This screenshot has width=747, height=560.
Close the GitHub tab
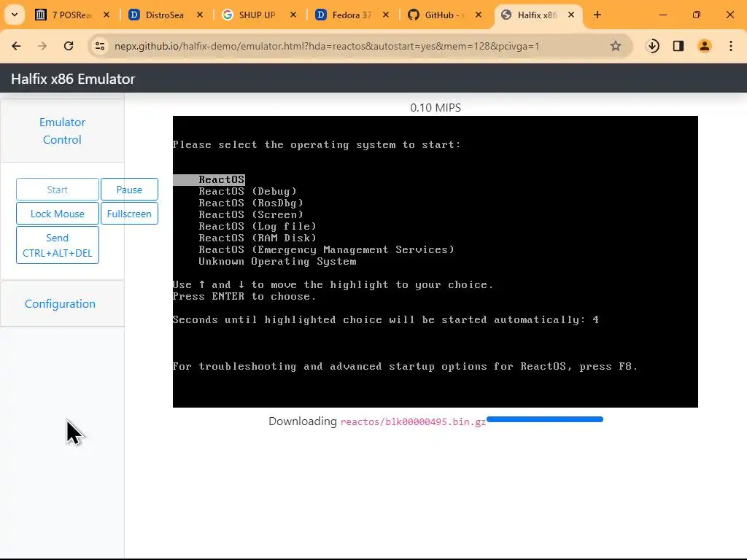(x=479, y=15)
